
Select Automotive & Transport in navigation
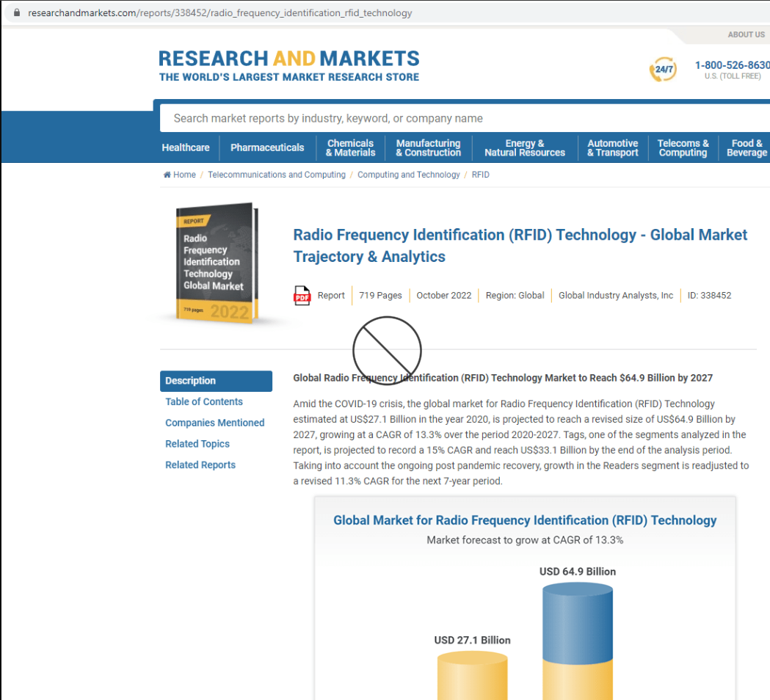click(x=612, y=147)
